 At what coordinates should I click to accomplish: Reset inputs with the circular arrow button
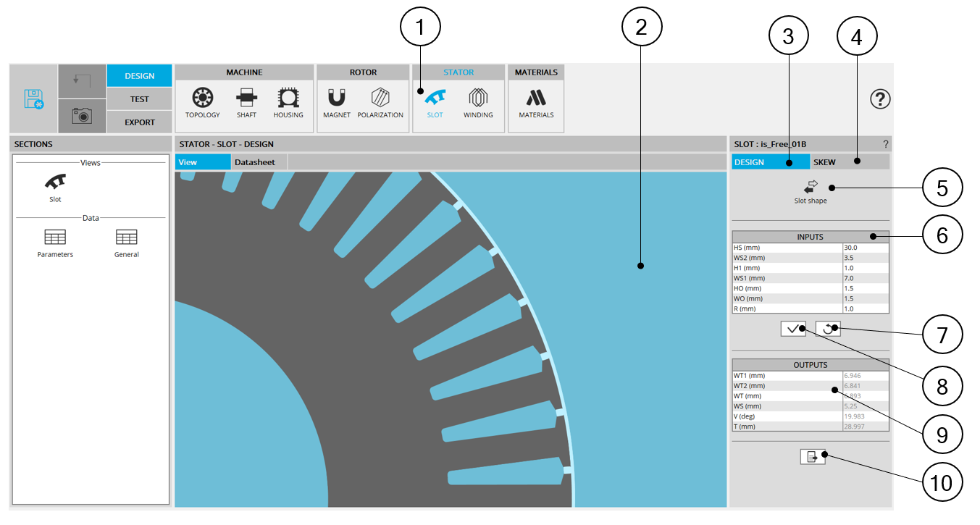828,329
